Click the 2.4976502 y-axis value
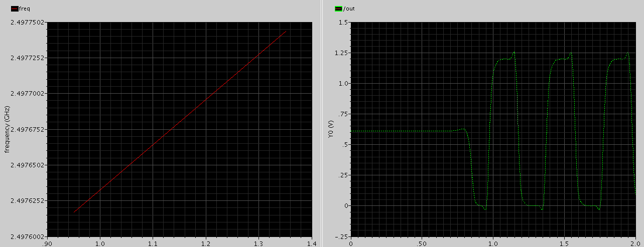 pyautogui.click(x=27, y=165)
